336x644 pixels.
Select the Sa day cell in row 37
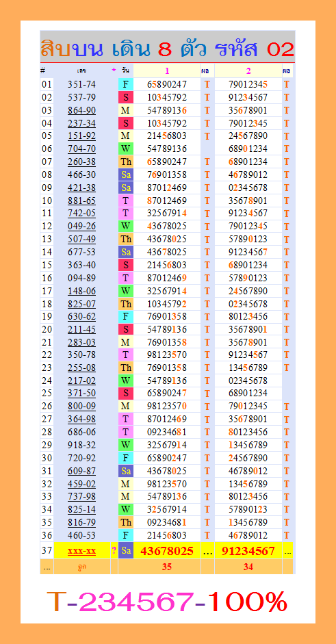(126, 551)
